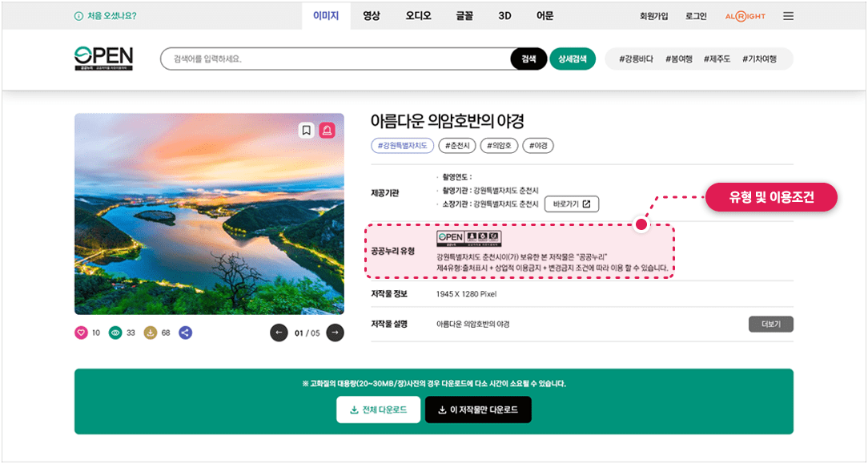Open 상세검색 advanced search options
Image resolution: width=868 pixels, height=464 pixels.
pyautogui.click(x=573, y=59)
